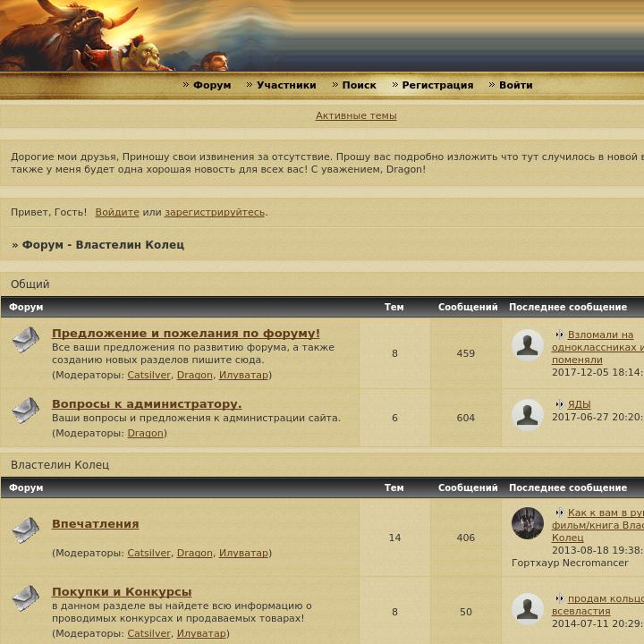
Task: Open the Активные темы link
Action: pyautogui.click(x=356, y=115)
